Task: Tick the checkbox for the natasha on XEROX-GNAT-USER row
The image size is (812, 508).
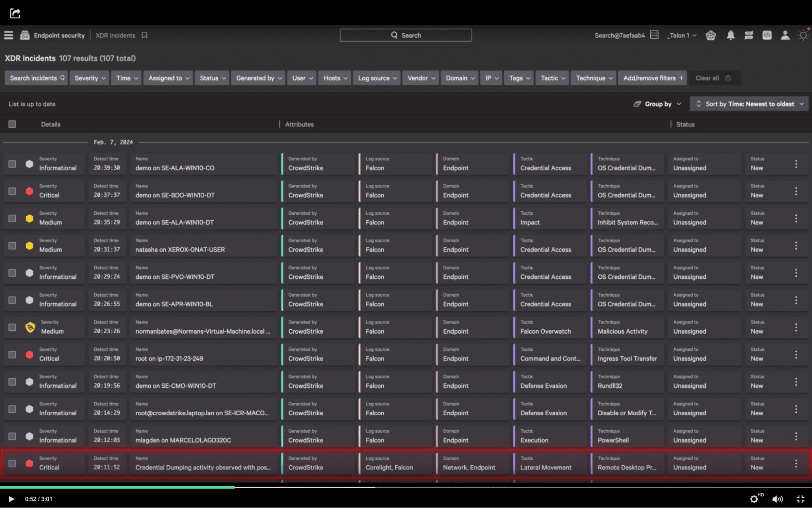Action: [x=12, y=245]
